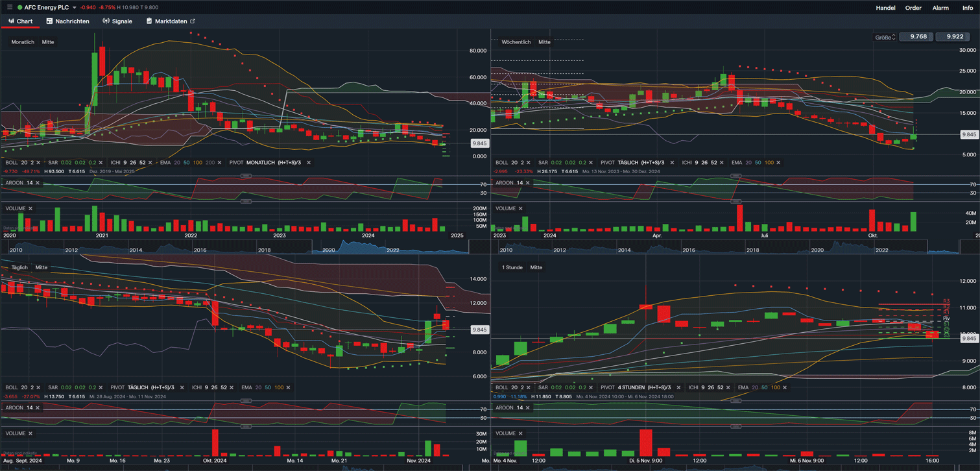Click the Signale broadcast icon
Screen dimensions: 980x471
(105, 21)
